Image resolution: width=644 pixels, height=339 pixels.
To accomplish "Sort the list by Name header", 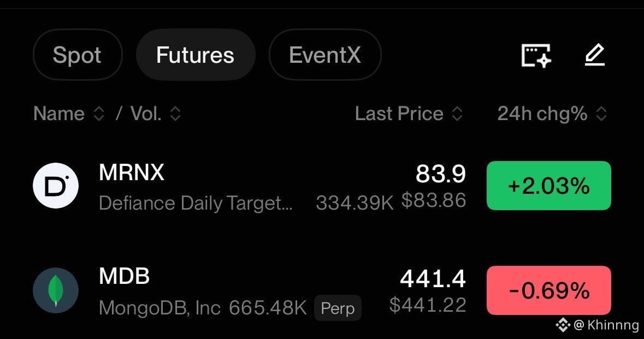I will [59, 114].
